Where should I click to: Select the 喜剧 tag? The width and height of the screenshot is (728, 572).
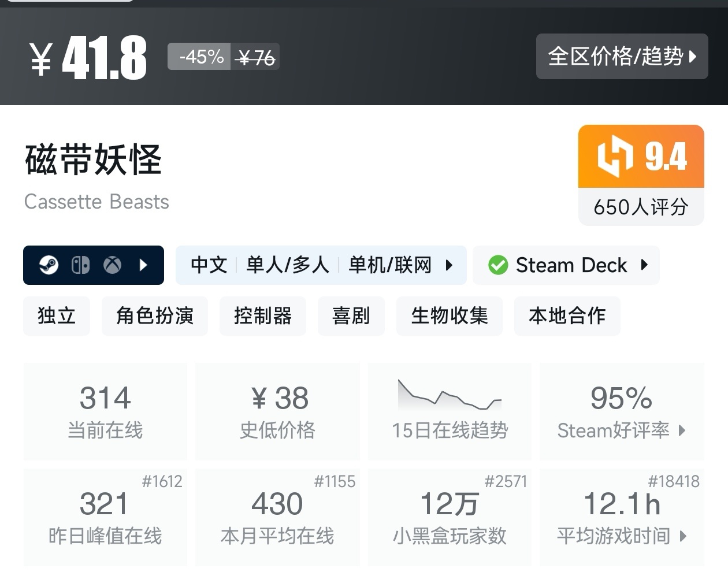351,316
